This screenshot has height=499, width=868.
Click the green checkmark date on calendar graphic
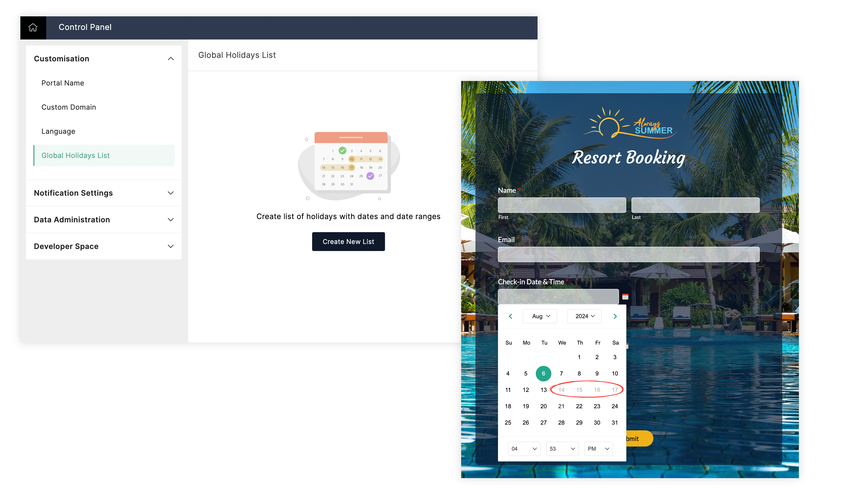(342, 150)
